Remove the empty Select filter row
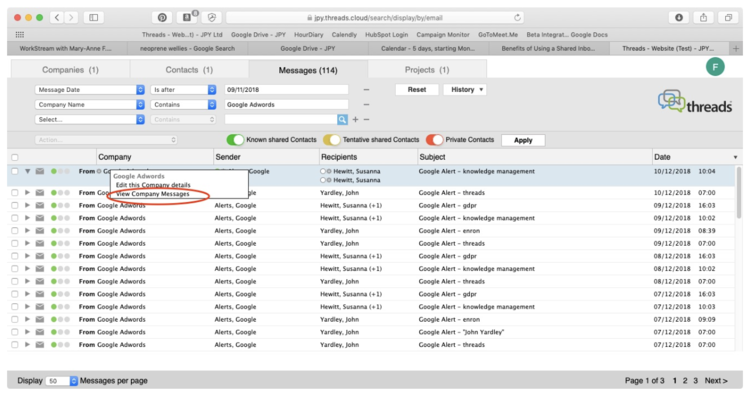Image resolution: width=750 pixels, height=397 pixels. click(x=366, y=120)
